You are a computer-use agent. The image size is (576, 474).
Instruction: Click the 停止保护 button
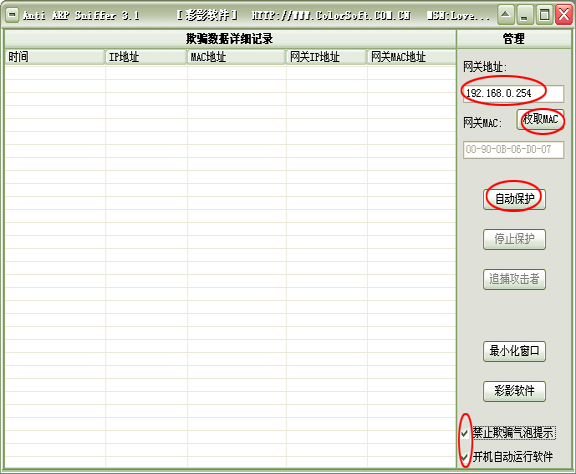[x=514, y=239]
